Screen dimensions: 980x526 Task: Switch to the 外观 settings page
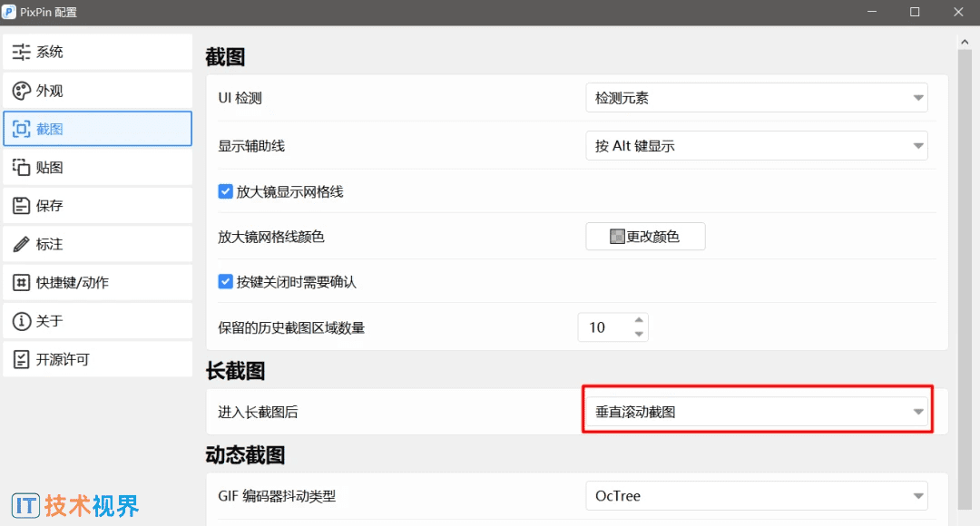[x=97, y=91]
